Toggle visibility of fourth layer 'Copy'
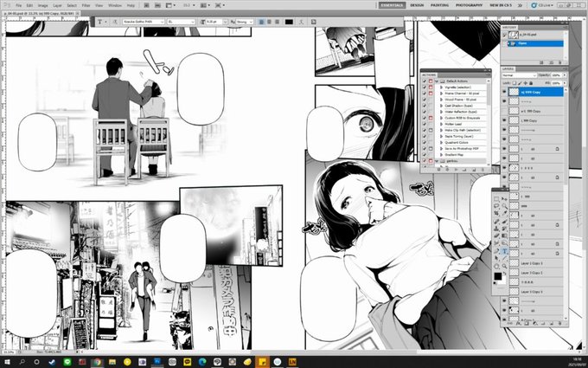 coord(504,120)
